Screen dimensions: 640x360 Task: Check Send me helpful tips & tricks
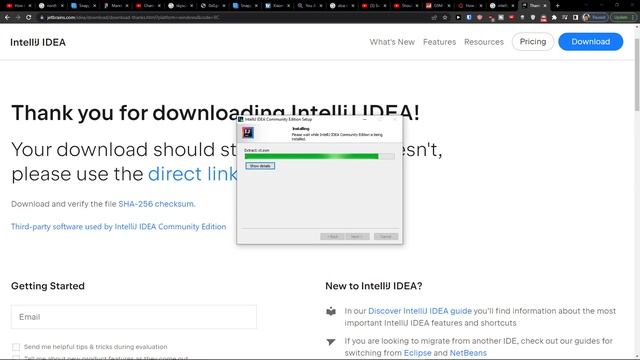click(16, 347)
